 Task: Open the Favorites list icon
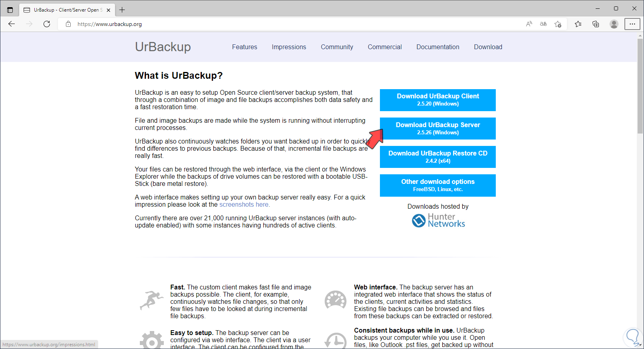[578, 24]
